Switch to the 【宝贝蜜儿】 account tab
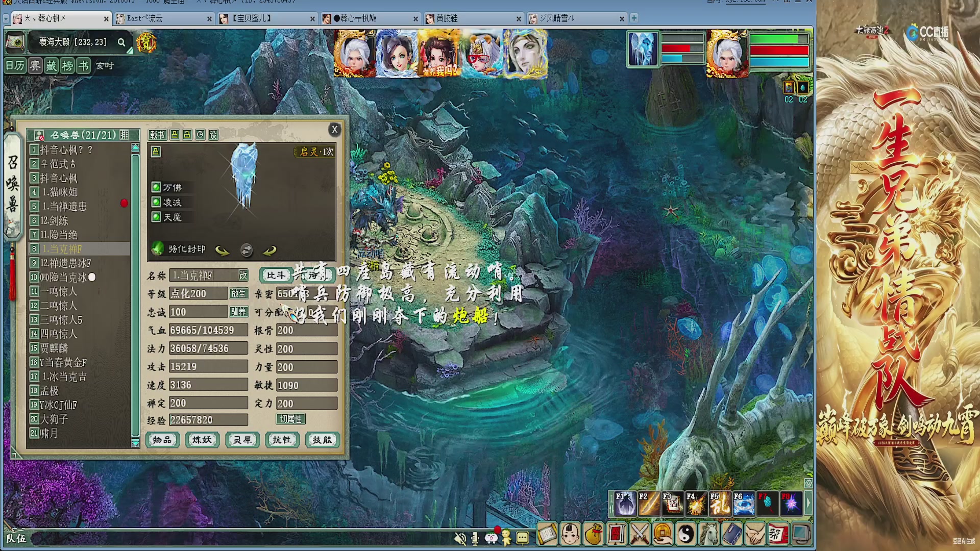This screenshot has width=980, height=551. click(x=267, y=18)
